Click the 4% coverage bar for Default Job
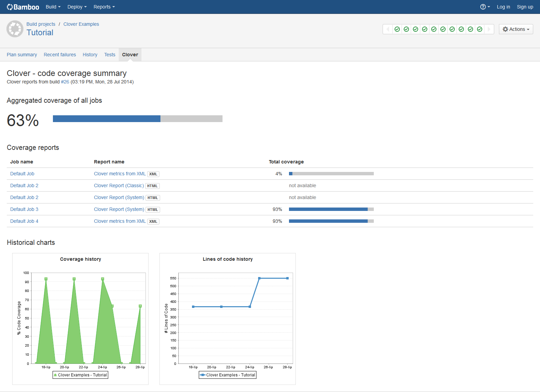Image resolution: width=540 pixels, height=392 pixels. 331,174
